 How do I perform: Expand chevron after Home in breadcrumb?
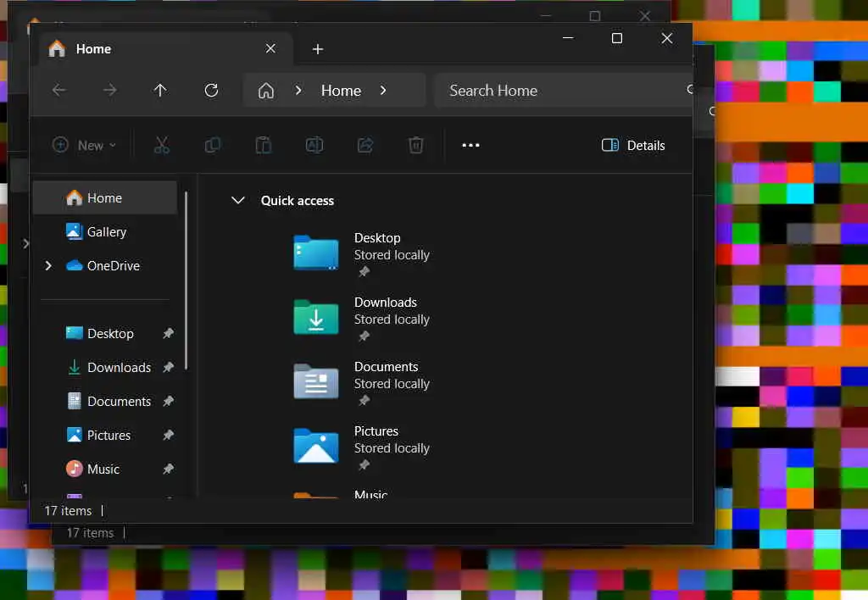[x=383, y=90]
